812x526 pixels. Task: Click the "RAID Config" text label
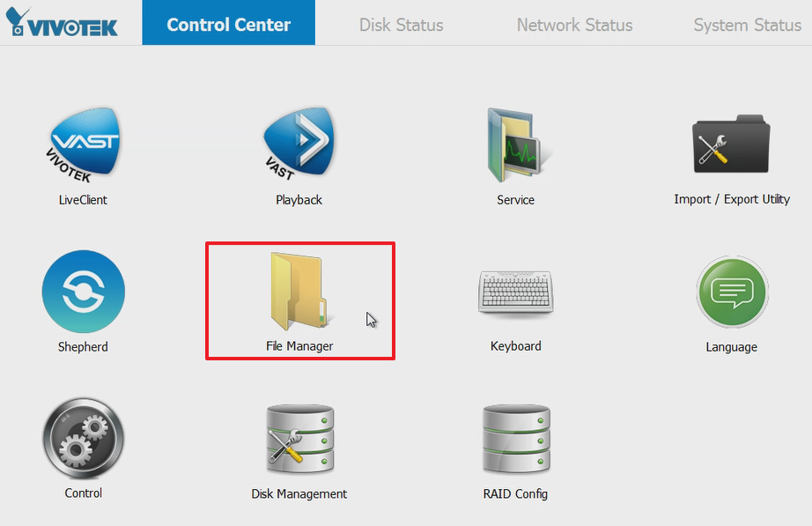coord(515,494)
